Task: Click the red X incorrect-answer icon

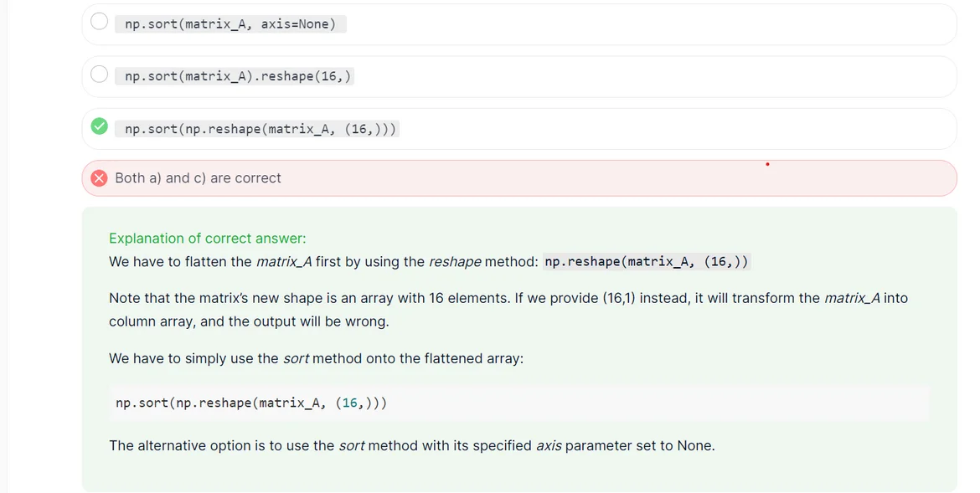Action: (x=99, y=178)
